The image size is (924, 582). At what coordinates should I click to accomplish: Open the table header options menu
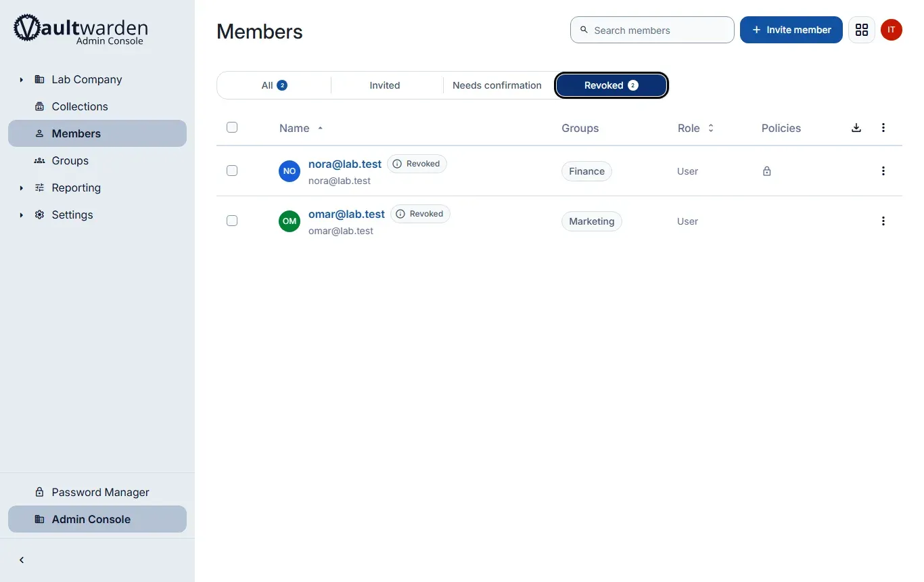coord(883,128)
